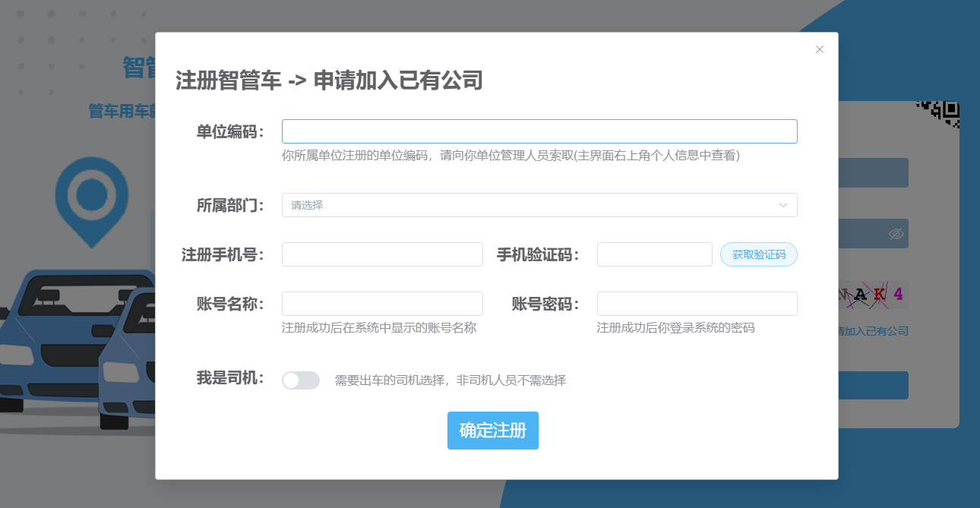Select the 手机验证码 input box
The width and height of the screenshot is (980, 508).
point(654,254)
